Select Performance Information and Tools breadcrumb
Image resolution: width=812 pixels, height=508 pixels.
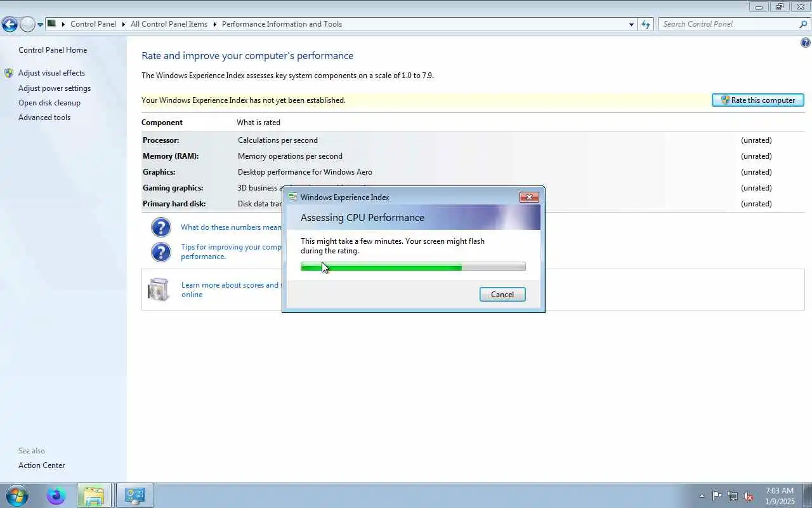click(282, 24)
